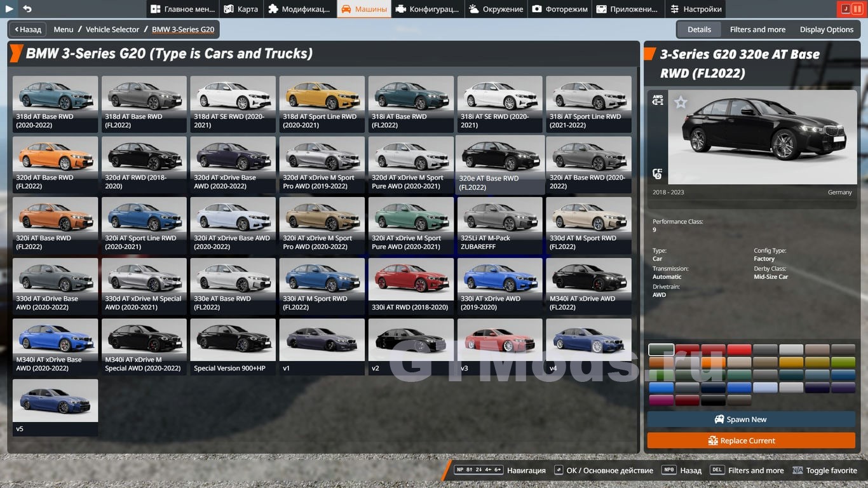Click the gearbox icon on the car preview
Image resolution: width=868 pixels, height=488 pixels.
click(x=658, y=174)
